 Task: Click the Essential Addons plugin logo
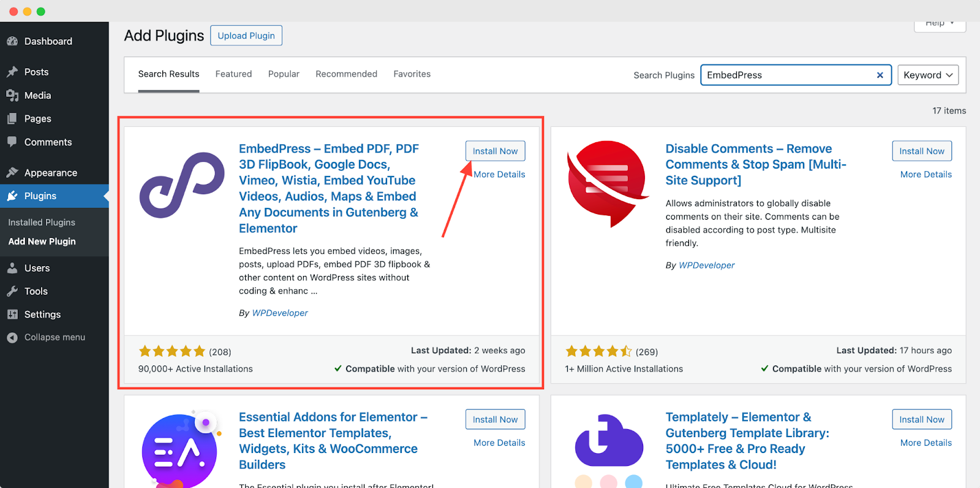coord(180,449)
